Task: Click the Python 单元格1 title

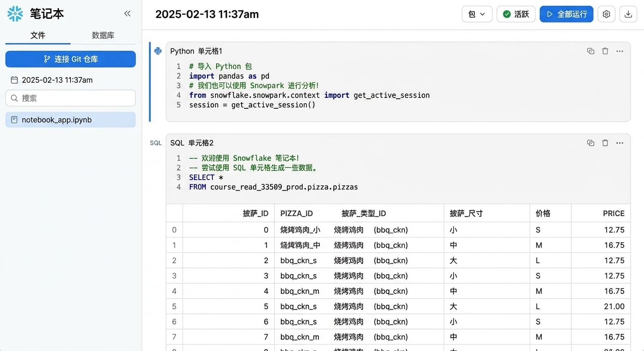Action: tap(196, 51)
